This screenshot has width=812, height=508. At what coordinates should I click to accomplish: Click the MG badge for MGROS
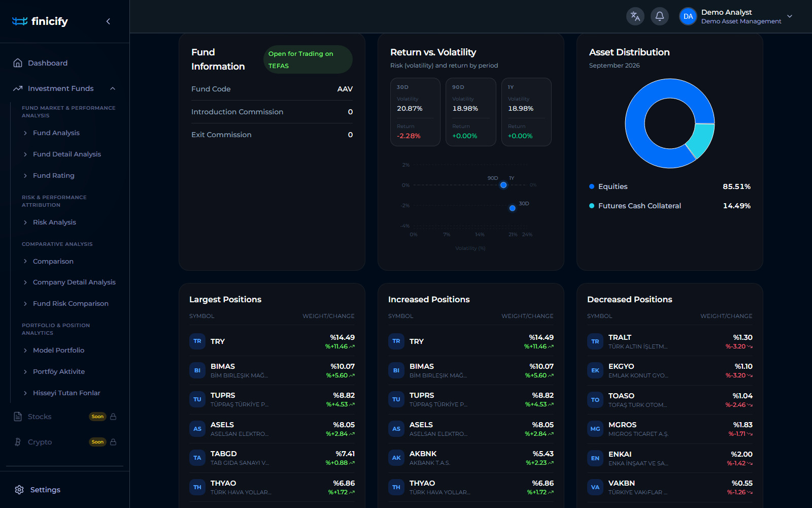click(x=595, y=429)
